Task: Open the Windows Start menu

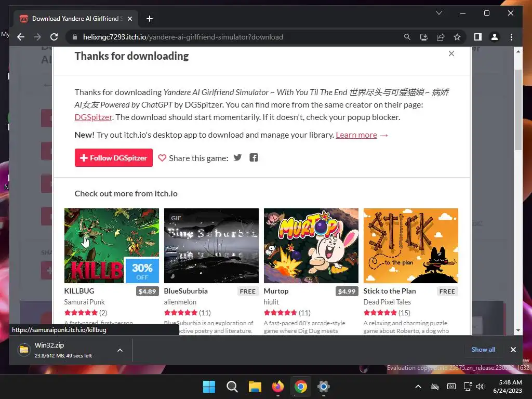Action: pos(209,387)
